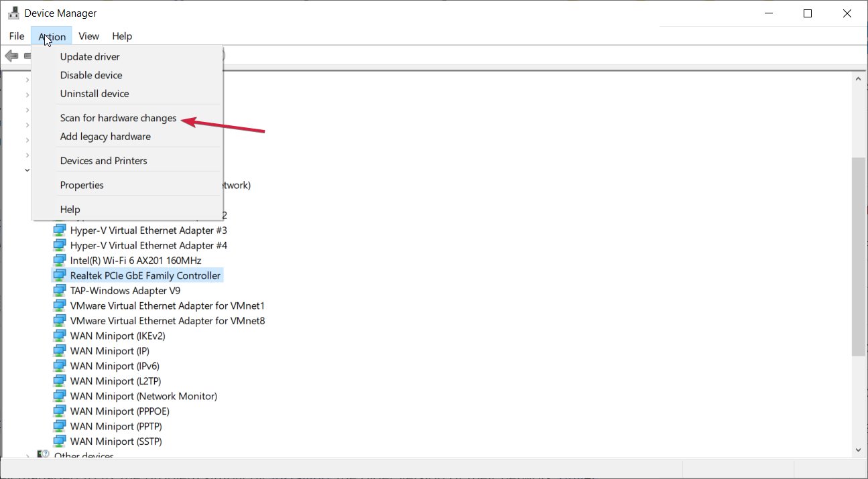Select WAN Miniport (L2TP) device
The image size is (868, 479).
pos(115,381)
